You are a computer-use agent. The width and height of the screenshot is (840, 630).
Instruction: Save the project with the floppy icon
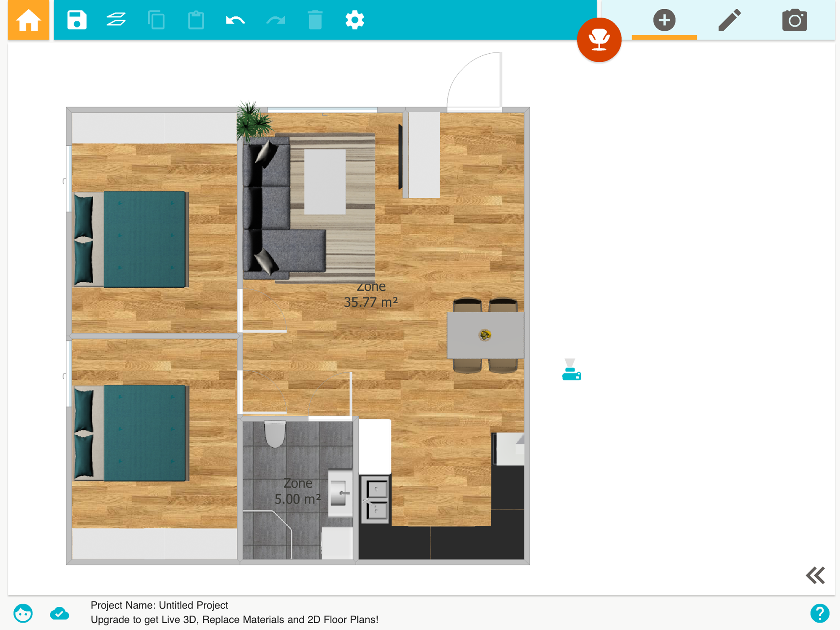point(76,20)
